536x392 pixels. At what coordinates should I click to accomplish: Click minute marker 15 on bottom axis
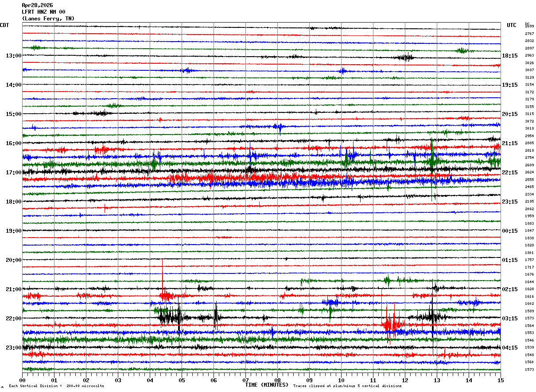tap(501, 380)
